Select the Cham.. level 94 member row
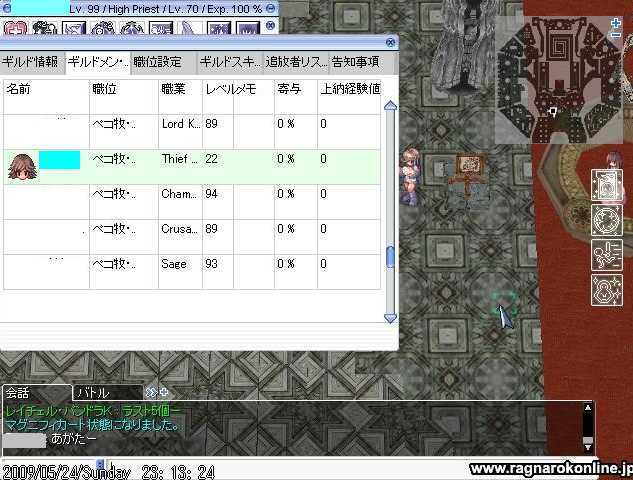Viewport: 633px width, 480px height. [192, 202]
